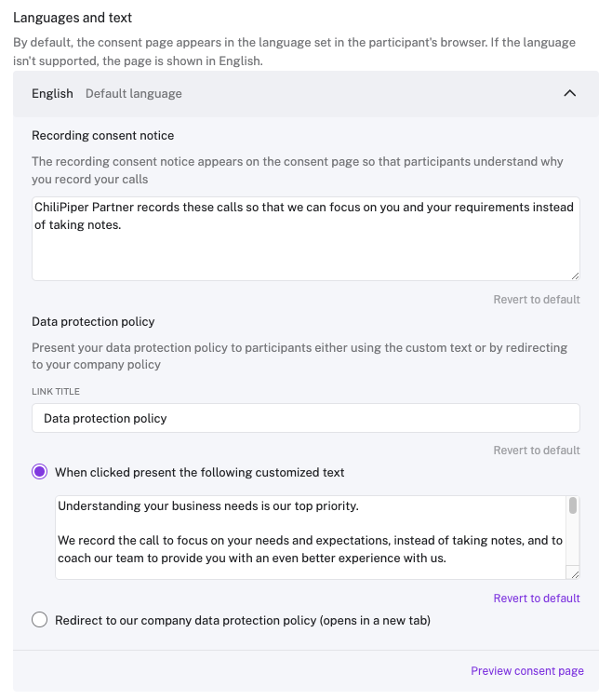Click scrollbar track below thumb in customized text
Screen dimensions: 612x700
pyautogui.click(x=573, y=545)
